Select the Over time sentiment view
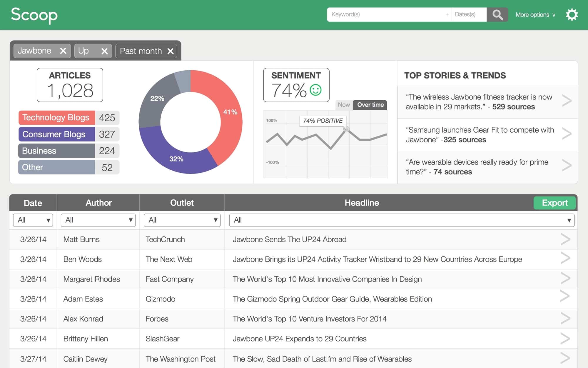This screenshot has height=368, width=588. pos(370,105)
